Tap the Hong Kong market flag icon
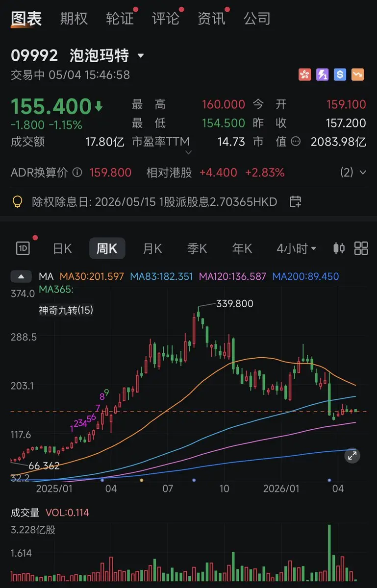Image resolution: width=377 pixels, height=588 pixels. (305, 74)
